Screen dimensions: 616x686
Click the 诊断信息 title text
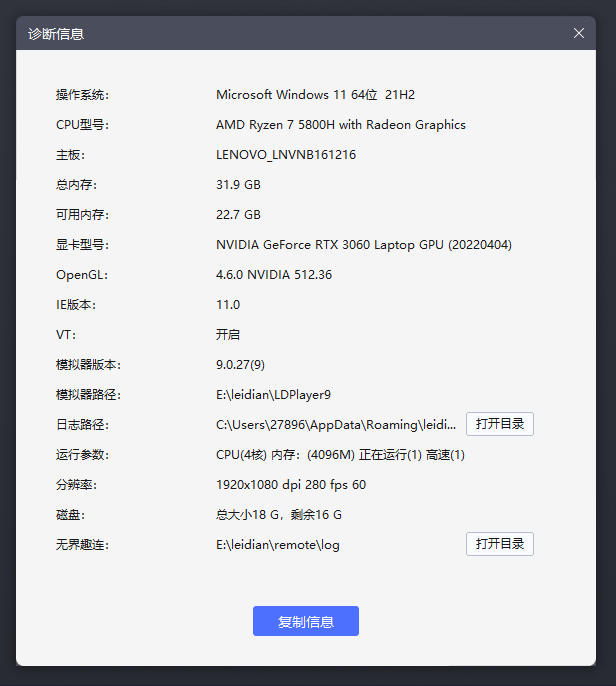point(55,33)
